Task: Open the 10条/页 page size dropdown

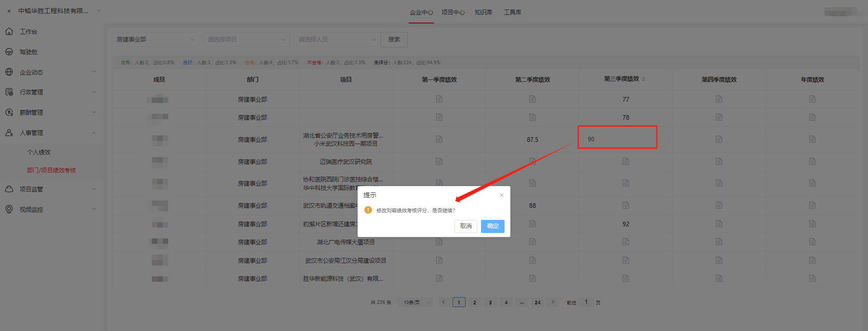Action: coord(416,302)
